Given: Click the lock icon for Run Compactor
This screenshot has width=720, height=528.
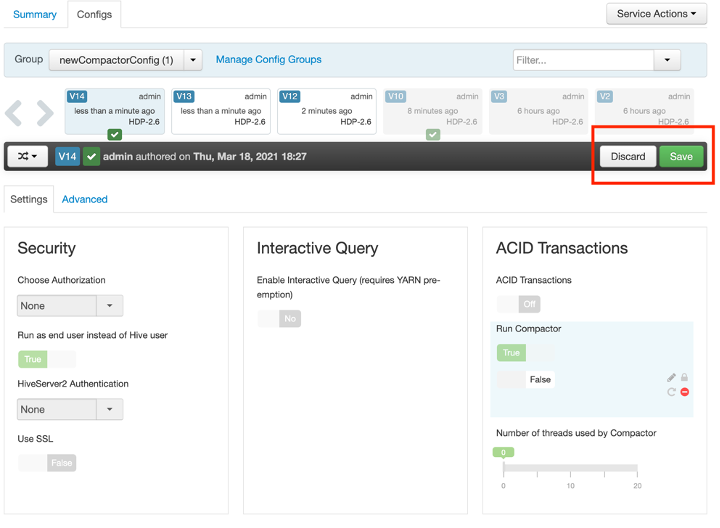Looking at the screenshot, I should pos(684,377).
